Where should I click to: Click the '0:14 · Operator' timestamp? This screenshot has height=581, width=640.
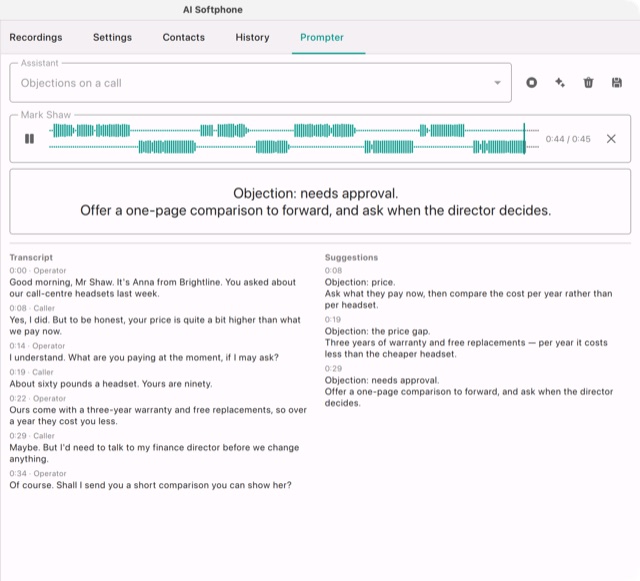pos(37,346)
